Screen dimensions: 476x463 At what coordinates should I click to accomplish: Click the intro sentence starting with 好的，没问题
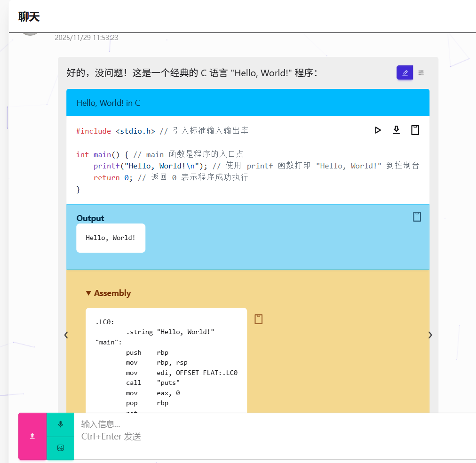192,73
